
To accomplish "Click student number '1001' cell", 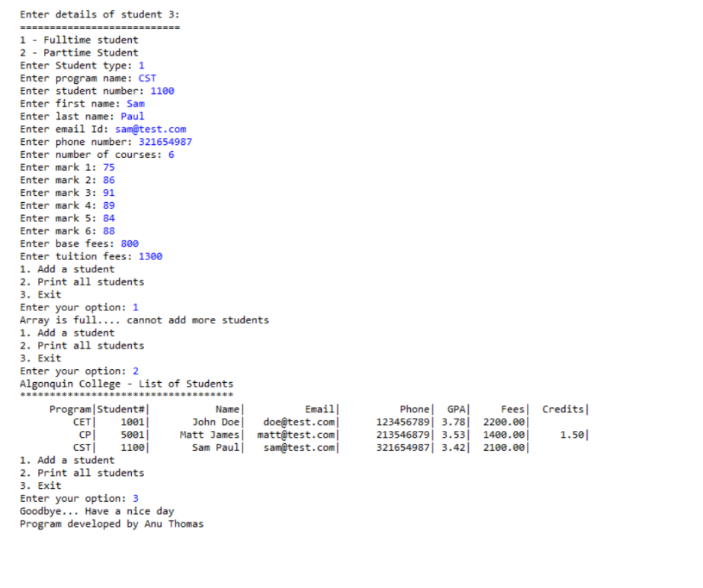I will 133,422.
